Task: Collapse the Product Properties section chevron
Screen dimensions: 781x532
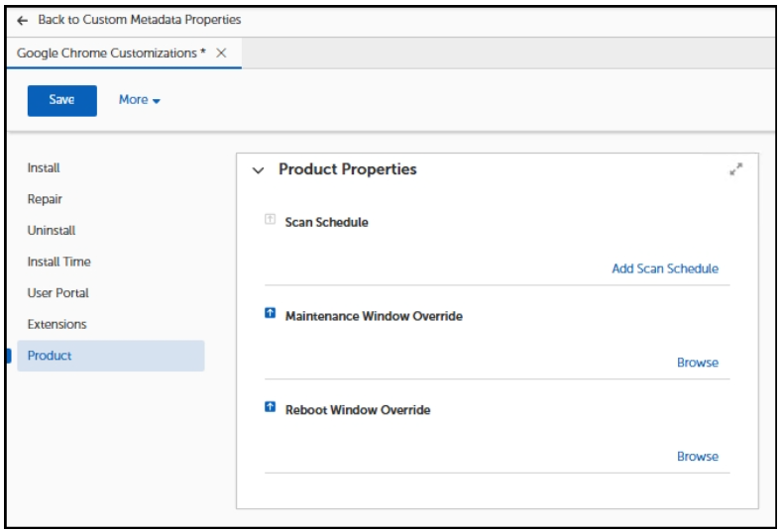Action: pos(259,170)
